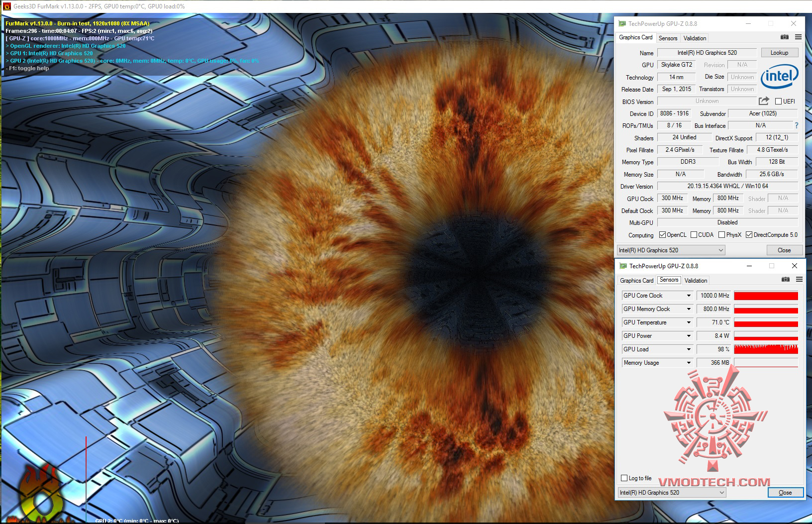
Task: Select Sensors tab in lower GPU-Z window
Action: (x=669, y=280)
